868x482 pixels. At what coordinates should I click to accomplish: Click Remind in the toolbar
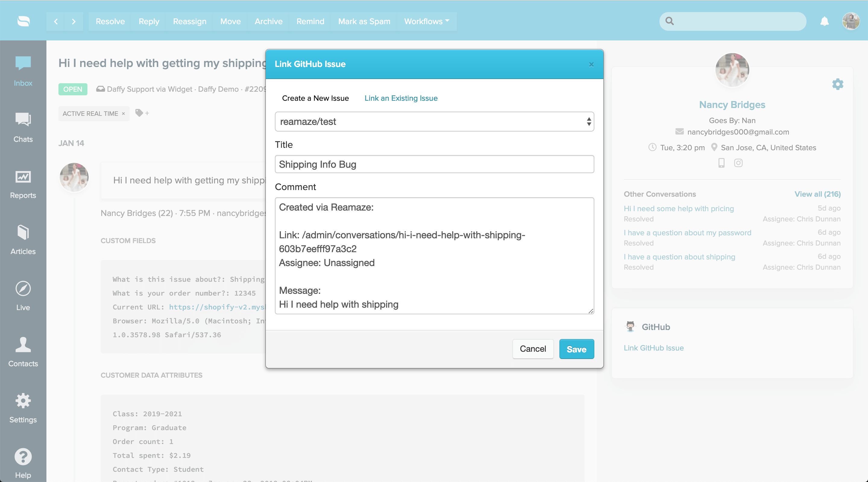(x=310, y=21)
